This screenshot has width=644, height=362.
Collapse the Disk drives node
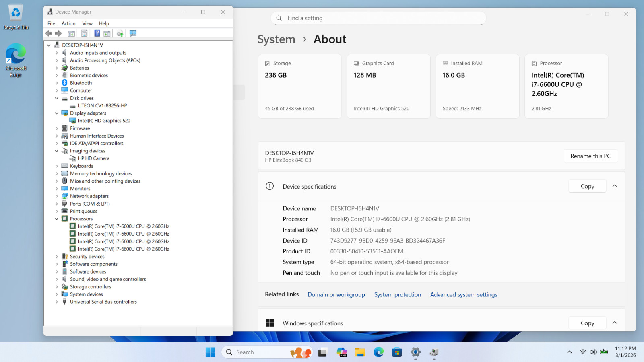57,98
